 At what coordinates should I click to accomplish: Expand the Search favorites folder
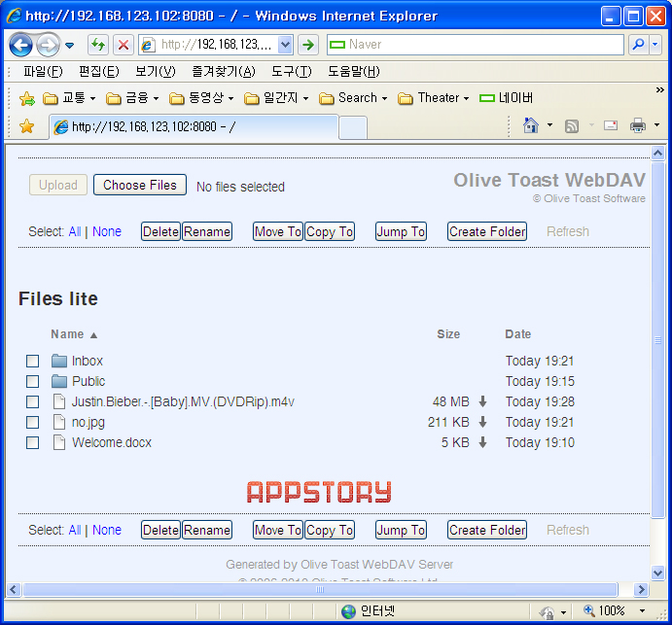click(353, 98)
